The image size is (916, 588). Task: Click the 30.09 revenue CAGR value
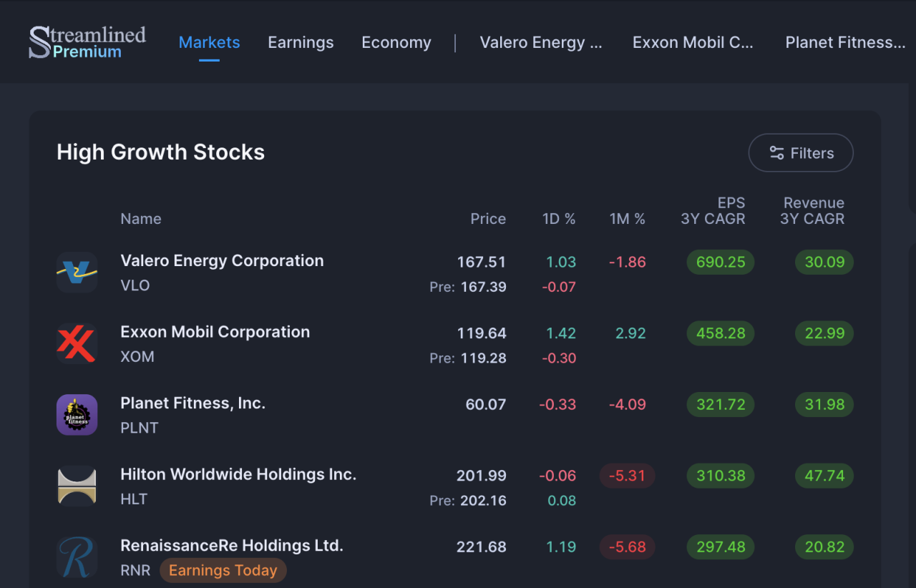[x=824, y=262]
